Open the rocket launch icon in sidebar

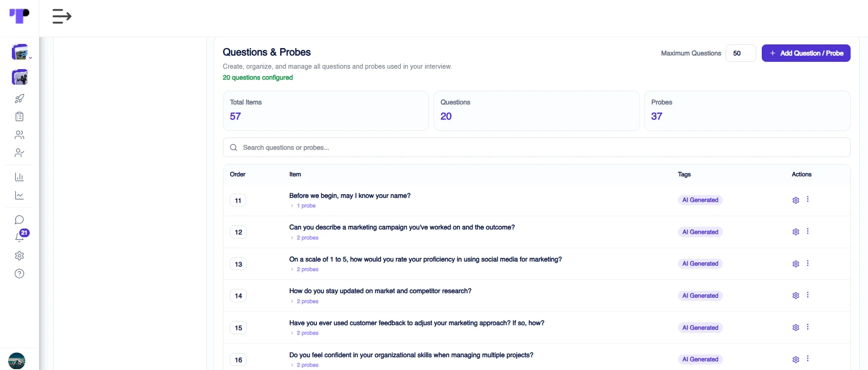pyautogui.click(x=19, y=98)
